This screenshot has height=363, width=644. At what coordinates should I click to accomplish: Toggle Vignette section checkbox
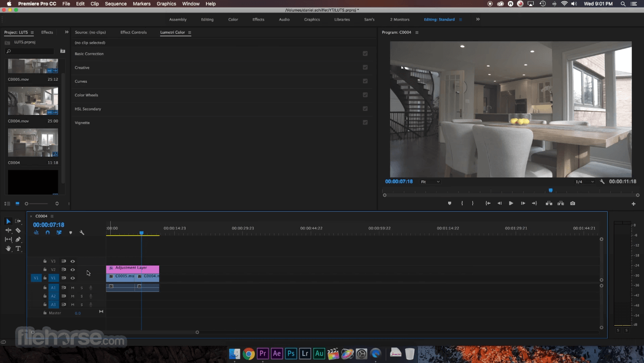point(365,122)
